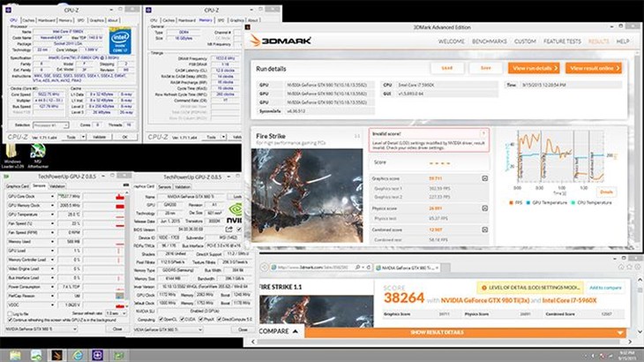Click the BIOS save/share icon in GPU-Z
Viewport: 644px width, 362px height.
229,230
